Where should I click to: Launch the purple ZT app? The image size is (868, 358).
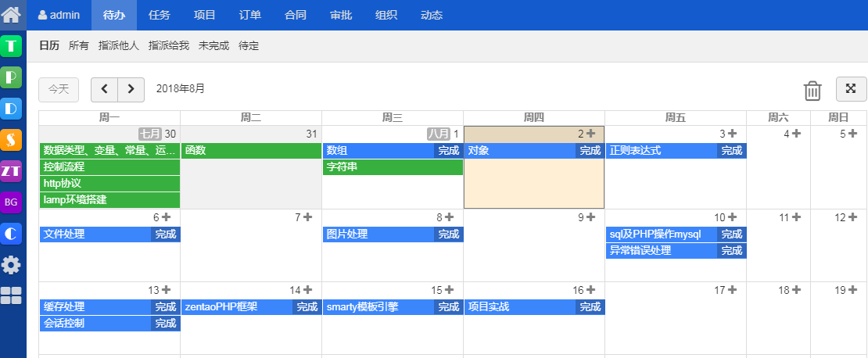[x=12, y=170]
